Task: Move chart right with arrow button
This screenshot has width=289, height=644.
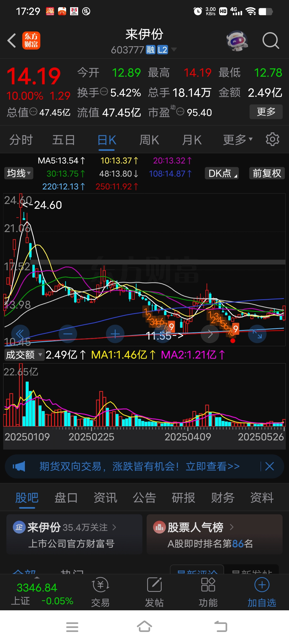Action: [210, 334]
